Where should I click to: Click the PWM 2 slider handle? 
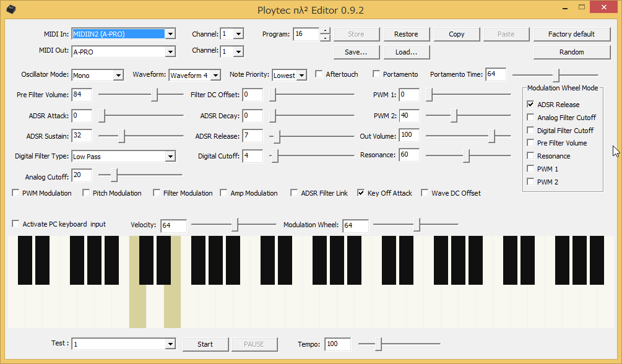coord(454,116)
